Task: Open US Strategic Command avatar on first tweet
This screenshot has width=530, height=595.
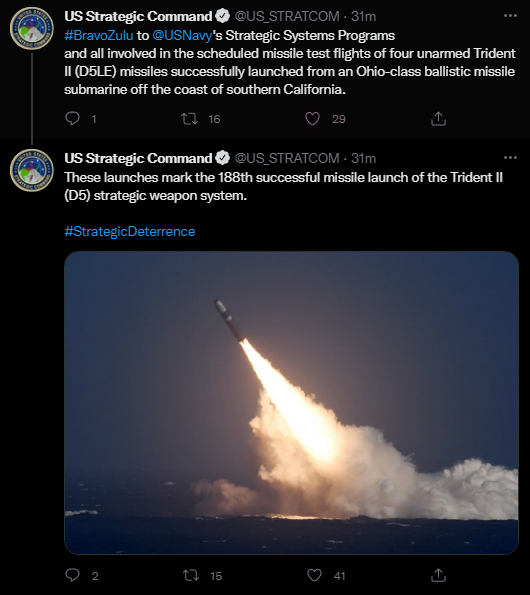Action: coord(32,28)
